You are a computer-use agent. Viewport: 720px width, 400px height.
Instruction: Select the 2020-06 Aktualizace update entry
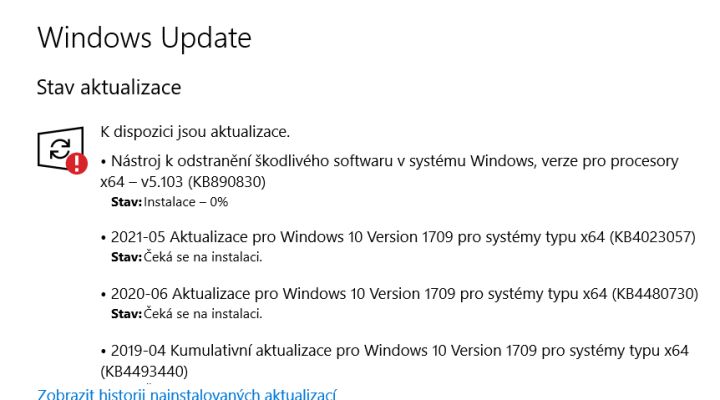[399, 293]
